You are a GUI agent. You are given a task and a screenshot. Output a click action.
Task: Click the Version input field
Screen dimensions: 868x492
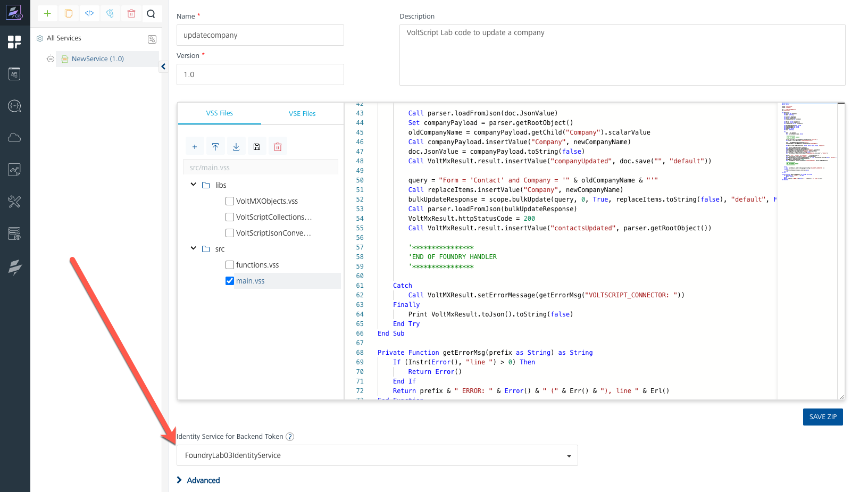[260, 74]
